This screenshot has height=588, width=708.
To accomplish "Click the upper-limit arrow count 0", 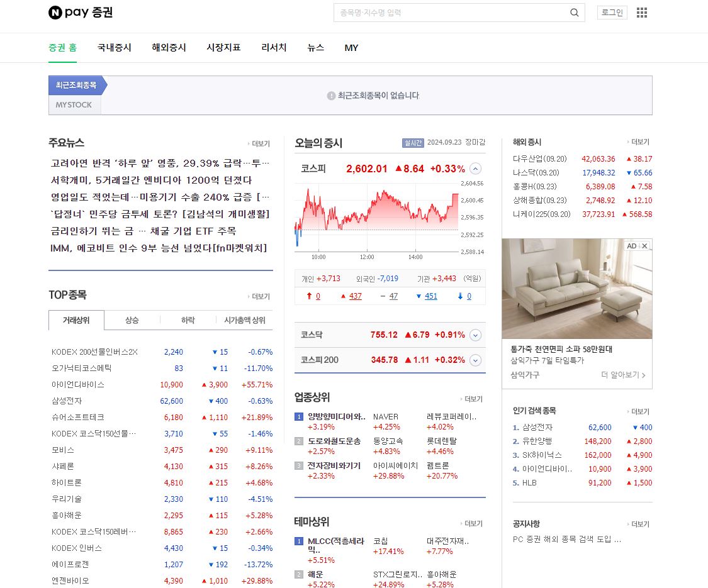I will [318, 296].
